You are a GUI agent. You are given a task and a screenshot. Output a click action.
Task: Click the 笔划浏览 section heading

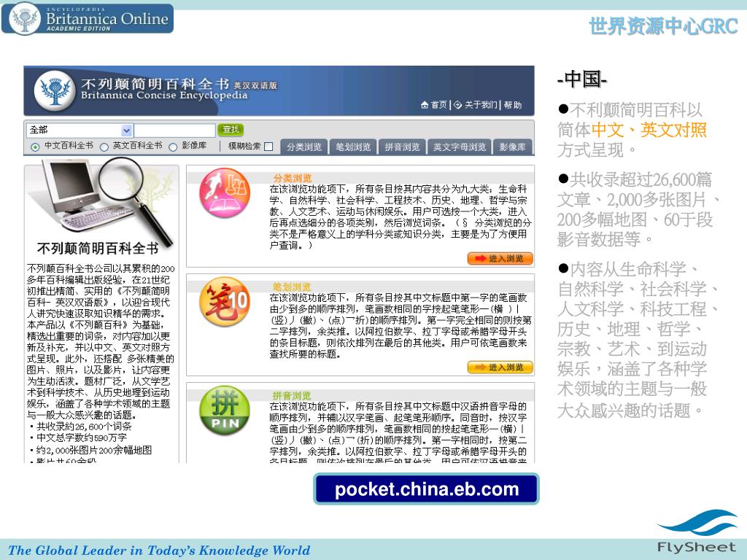(292, 287)
